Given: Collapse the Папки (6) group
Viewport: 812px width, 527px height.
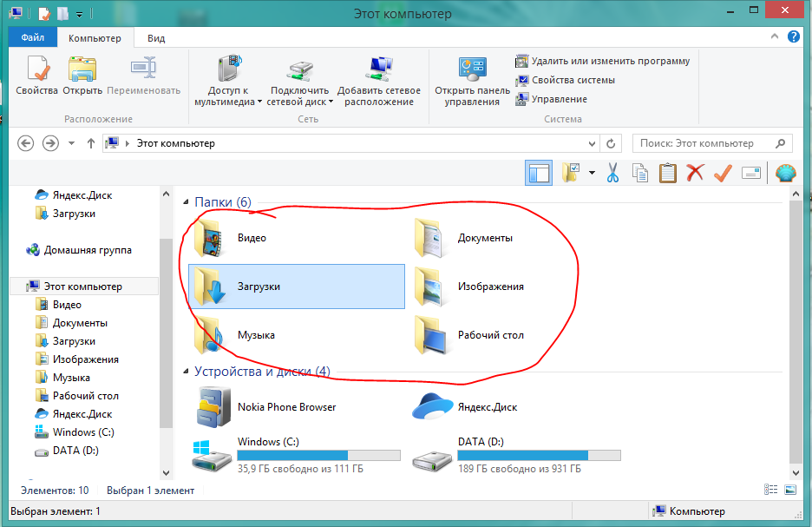Looking at the screenshot, I should (x=186, y=202).
